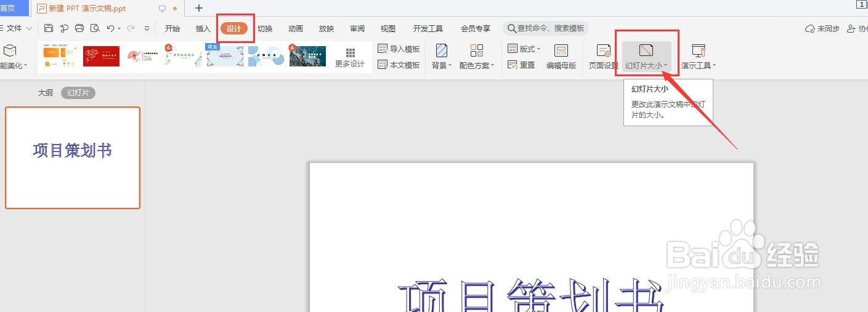Apply the pink fan design template
Screen dimensions: 868x312
point(142,56)
